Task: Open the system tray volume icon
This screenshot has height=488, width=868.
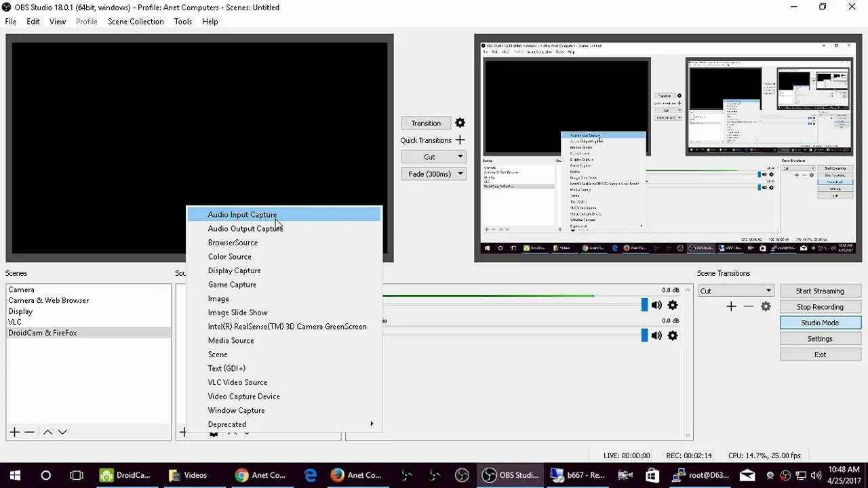Action: (x=816, y=475)
